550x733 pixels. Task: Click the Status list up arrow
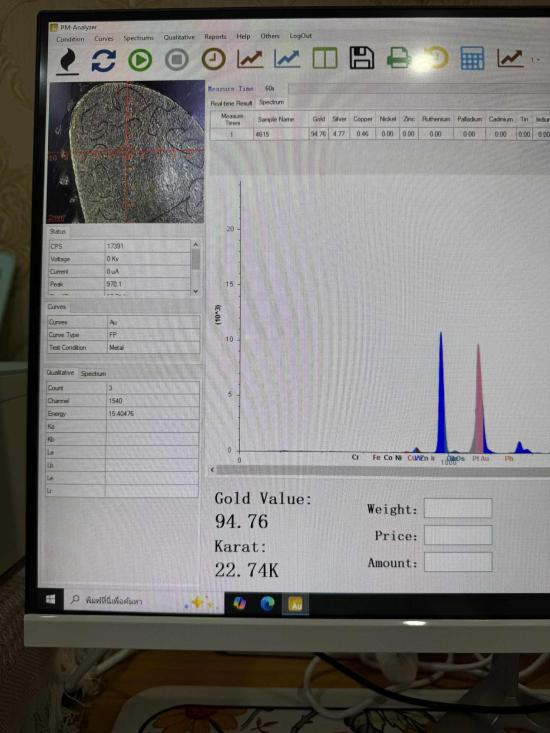(x=196, y=244)
